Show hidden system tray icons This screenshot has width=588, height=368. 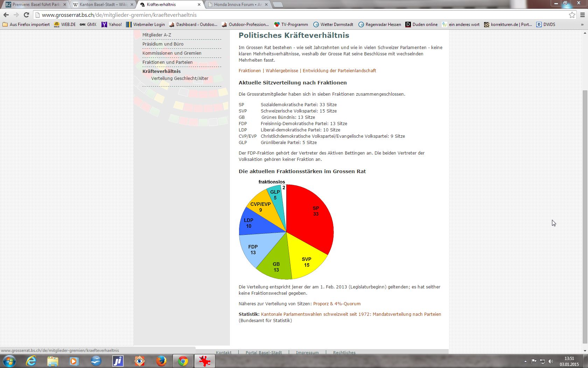(x=525, y=361)
